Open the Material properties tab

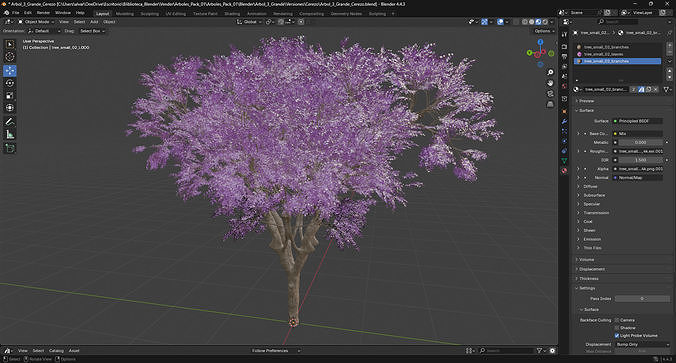564,171
